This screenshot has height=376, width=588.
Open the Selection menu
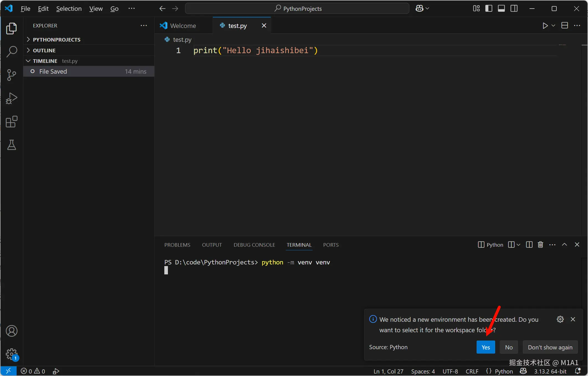tap(69, 9)
